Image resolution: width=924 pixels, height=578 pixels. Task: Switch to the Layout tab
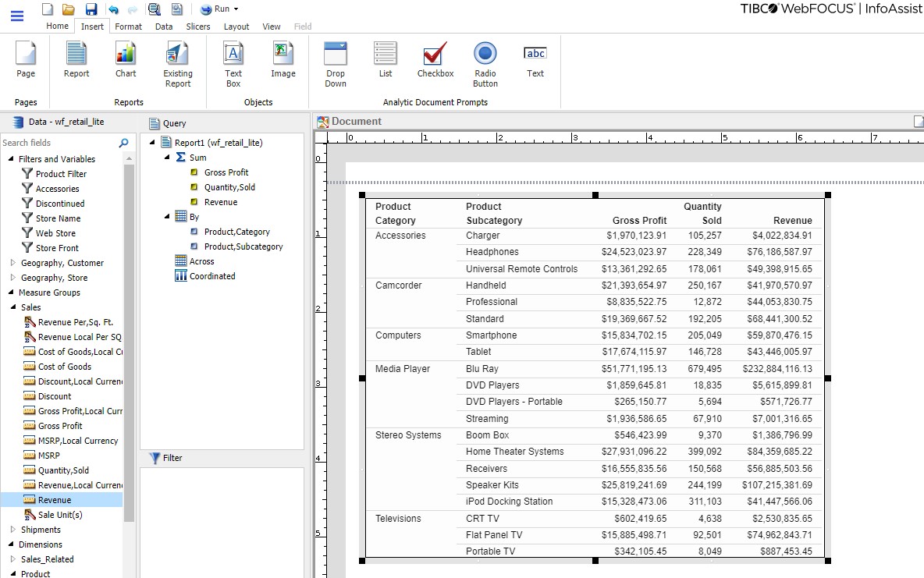pos(236,26)
